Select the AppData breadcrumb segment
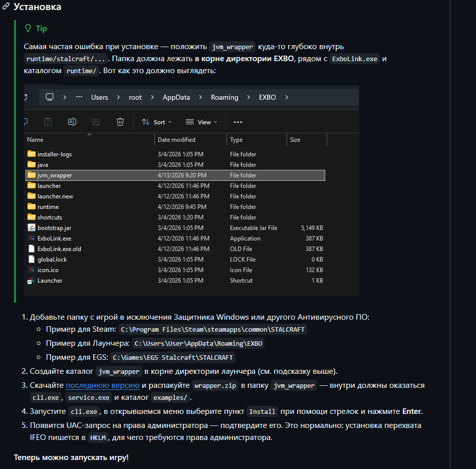This screenshot has height=469, width=476. 176,97
